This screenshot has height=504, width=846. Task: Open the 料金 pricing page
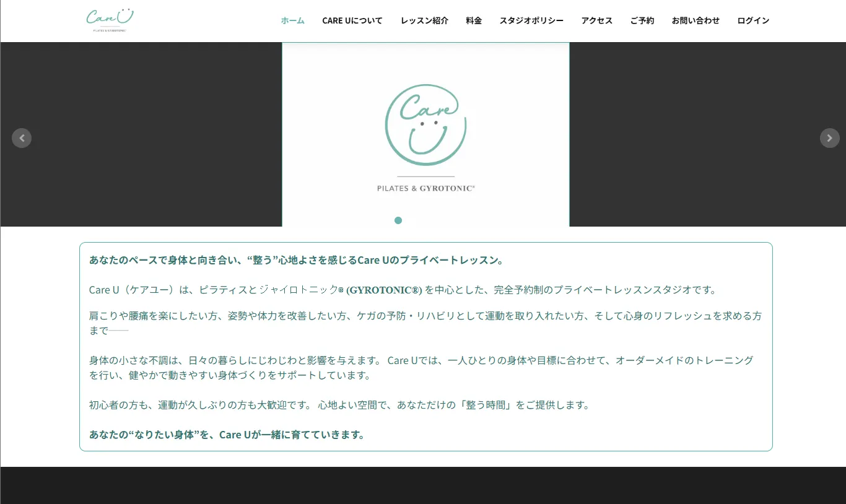tap(474, 20)
